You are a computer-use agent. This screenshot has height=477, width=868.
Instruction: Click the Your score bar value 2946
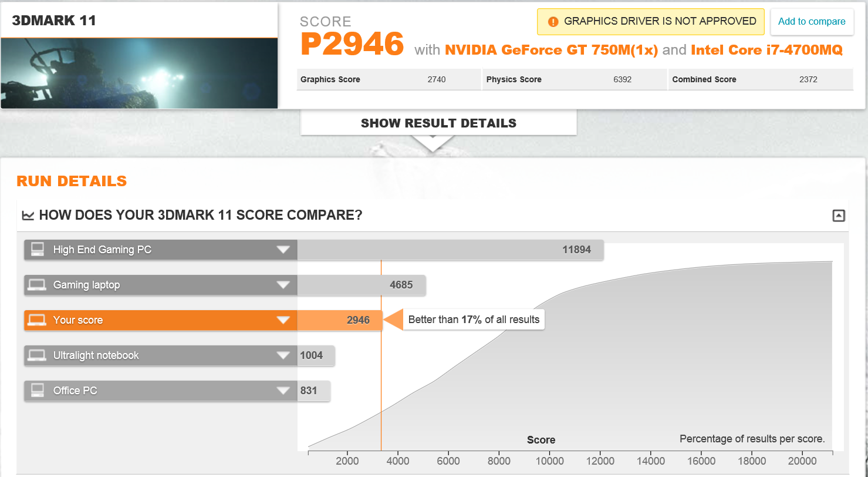click(358, 320)
